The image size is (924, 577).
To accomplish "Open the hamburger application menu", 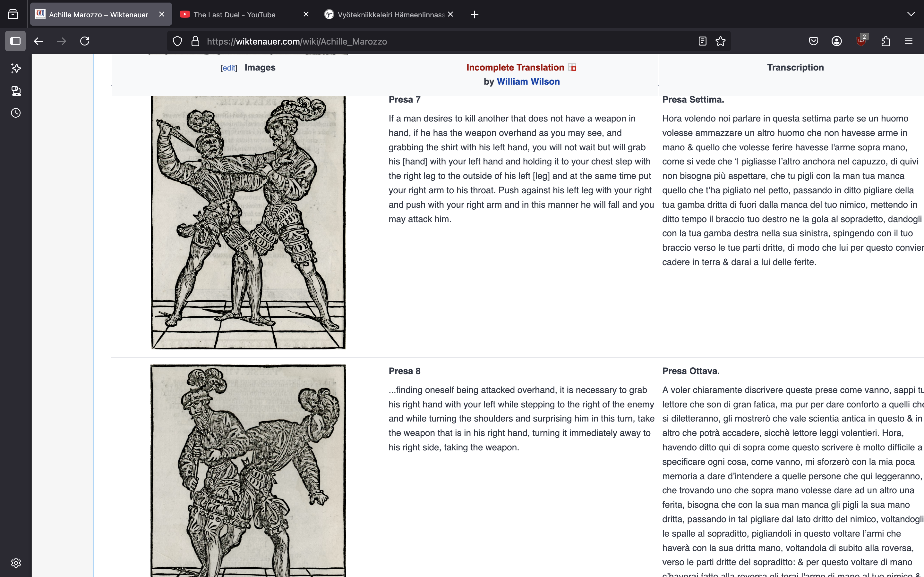I will [909, 41].
